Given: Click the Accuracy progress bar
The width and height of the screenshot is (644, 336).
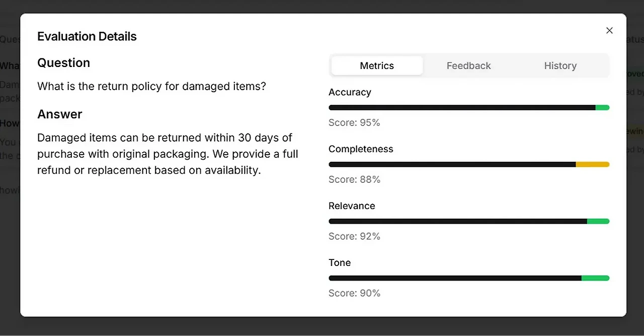Looking at the screenshot, I should tap(469, 107).
